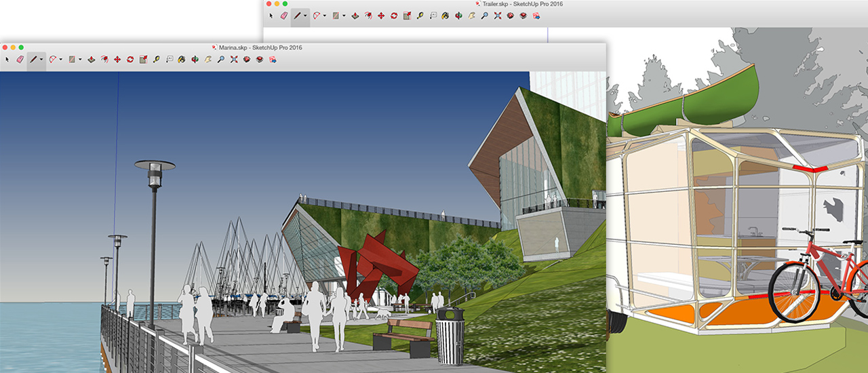Choose the Scale tool in Trailer toolbar
The height and width of the screenshot is (373, 868).
tap(407, 15)
